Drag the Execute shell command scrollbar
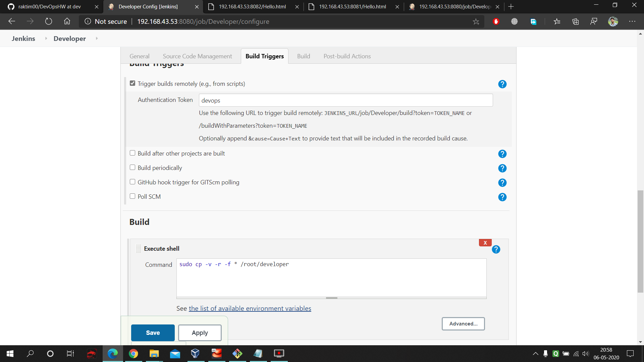This screenshot has width=644, height=362. [332, 297]
